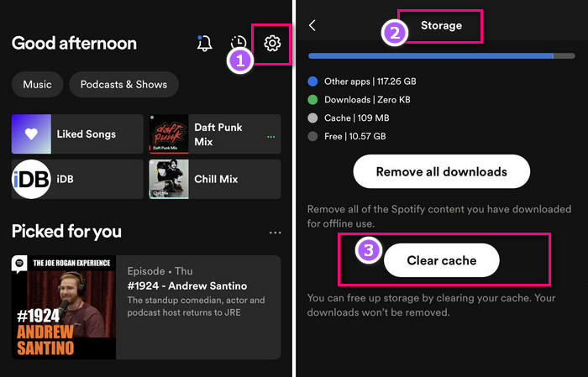Click the green Downloads legend dot
The image size is (588, 377).
pos(313,100)
